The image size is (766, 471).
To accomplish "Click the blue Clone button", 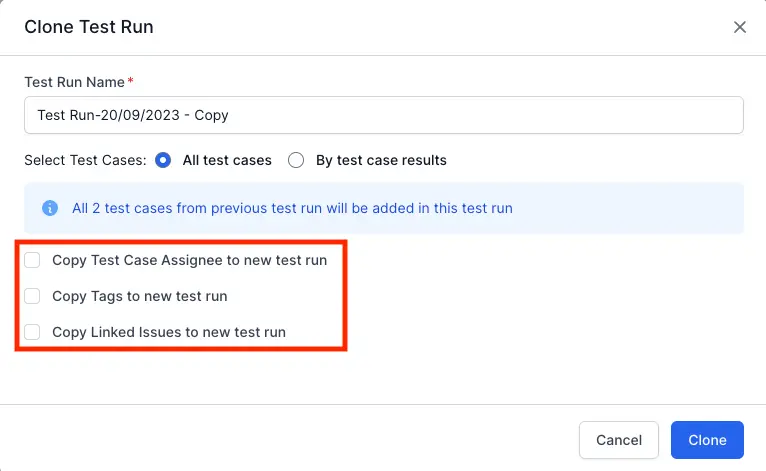I will 707,440.
